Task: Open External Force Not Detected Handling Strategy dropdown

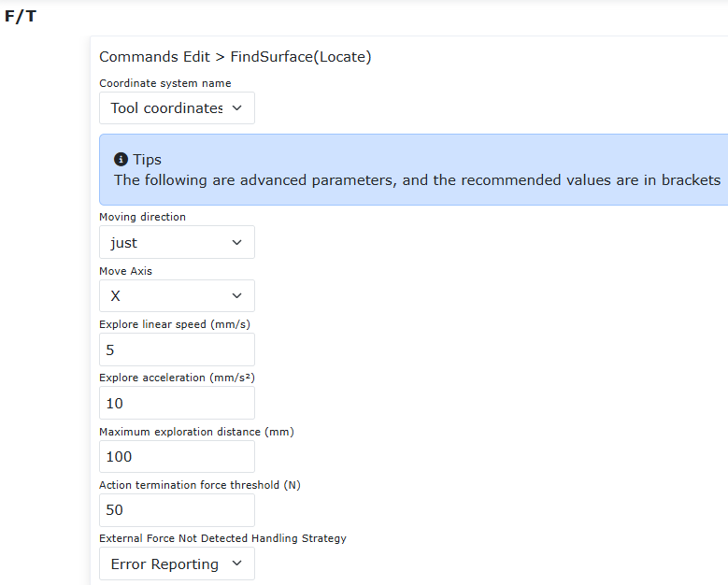Action: point(177,564)
